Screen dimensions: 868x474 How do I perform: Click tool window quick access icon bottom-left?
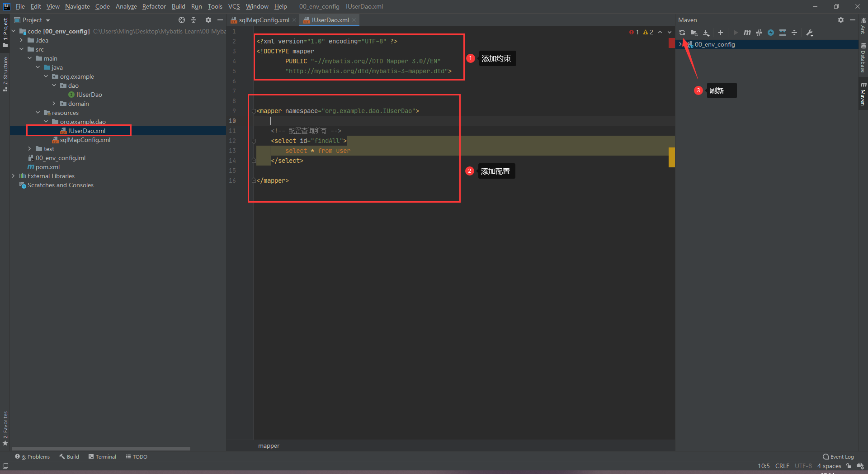pyautogui.click(x=5, y=466)
